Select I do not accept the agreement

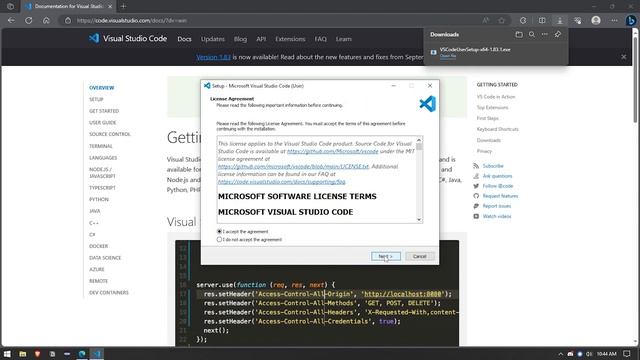[249, 240]
